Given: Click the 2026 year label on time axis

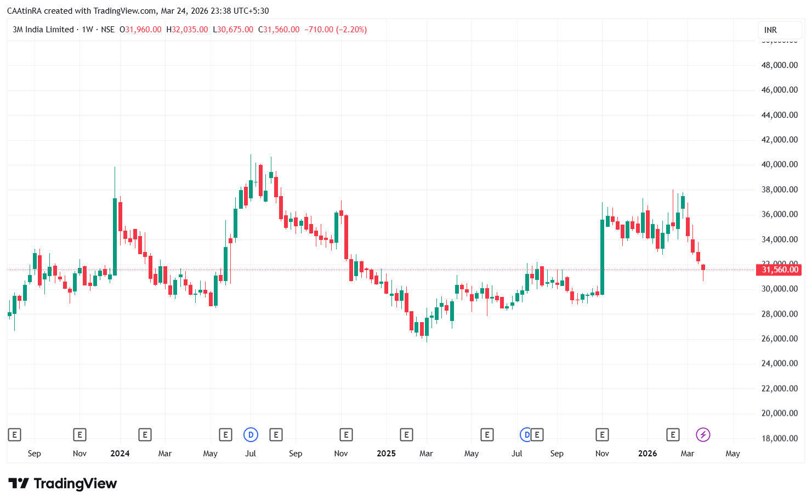Looking at the screenshot, I should [x=648, y=454].
